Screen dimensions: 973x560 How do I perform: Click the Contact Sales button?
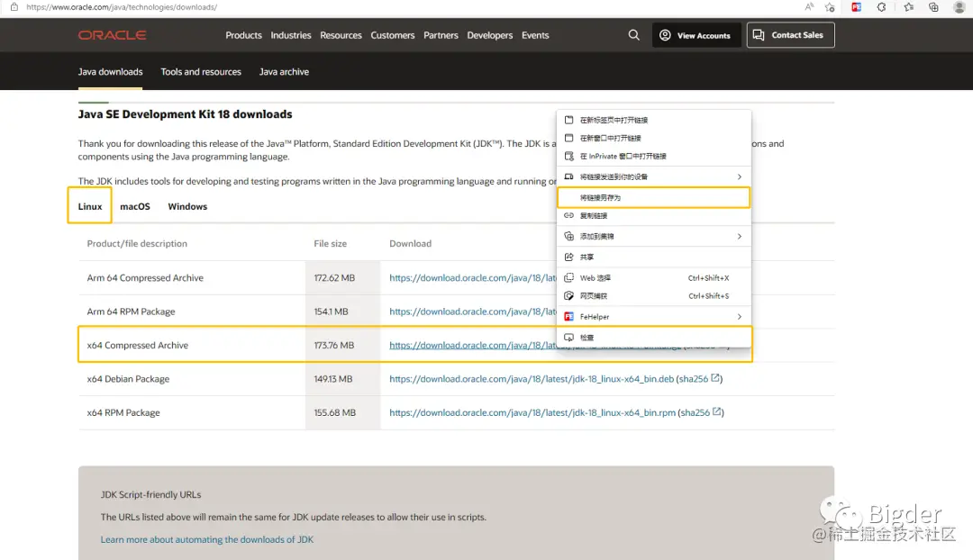click(791, 35)
